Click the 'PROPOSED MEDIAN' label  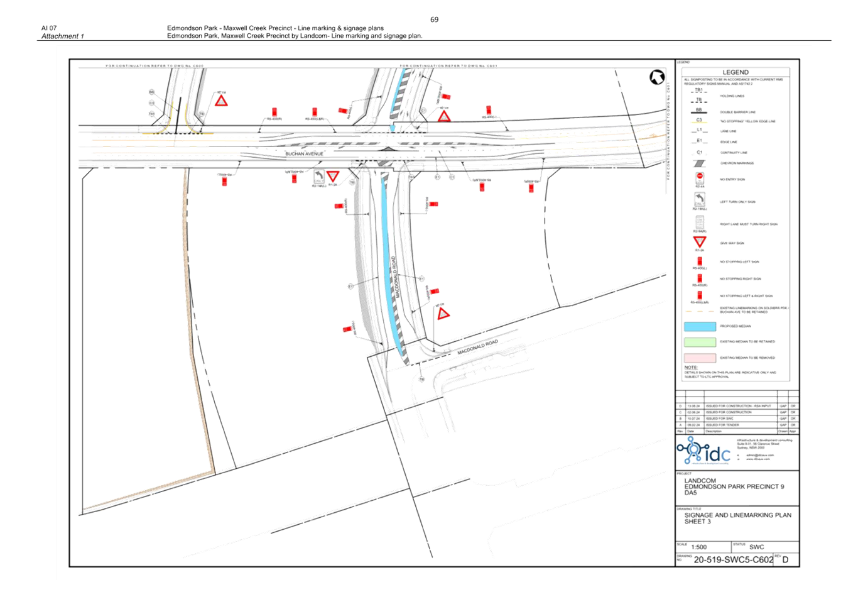[735, 326]
